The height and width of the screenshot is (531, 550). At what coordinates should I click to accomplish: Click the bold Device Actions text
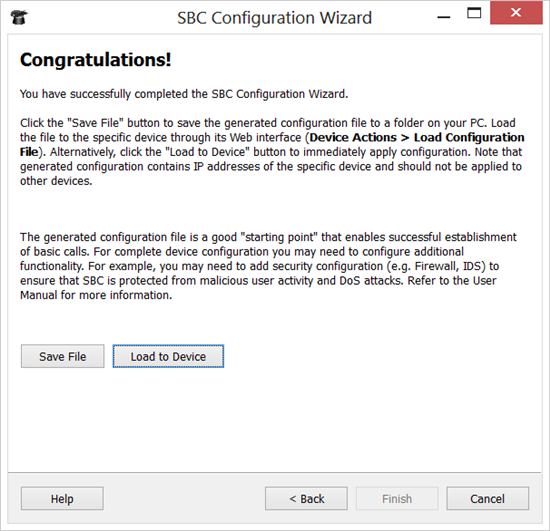coord(353,137)
